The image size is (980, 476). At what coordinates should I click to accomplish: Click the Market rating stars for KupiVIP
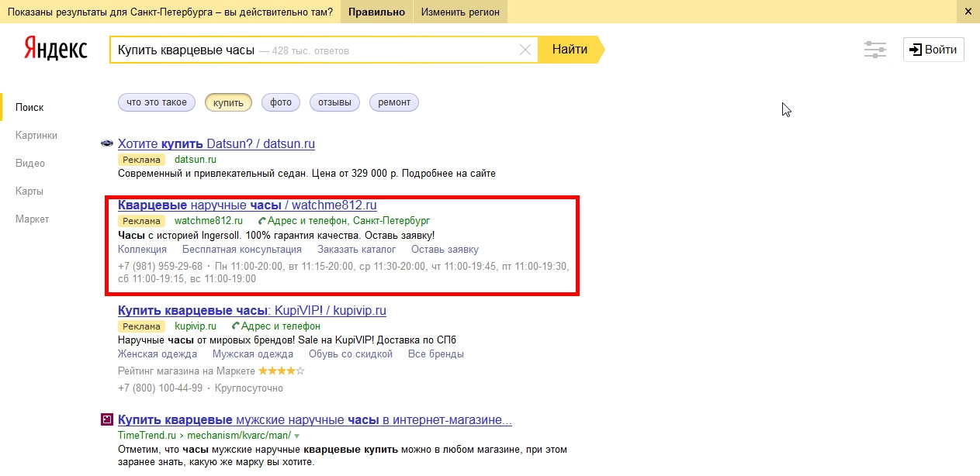(x=282, y=371)
